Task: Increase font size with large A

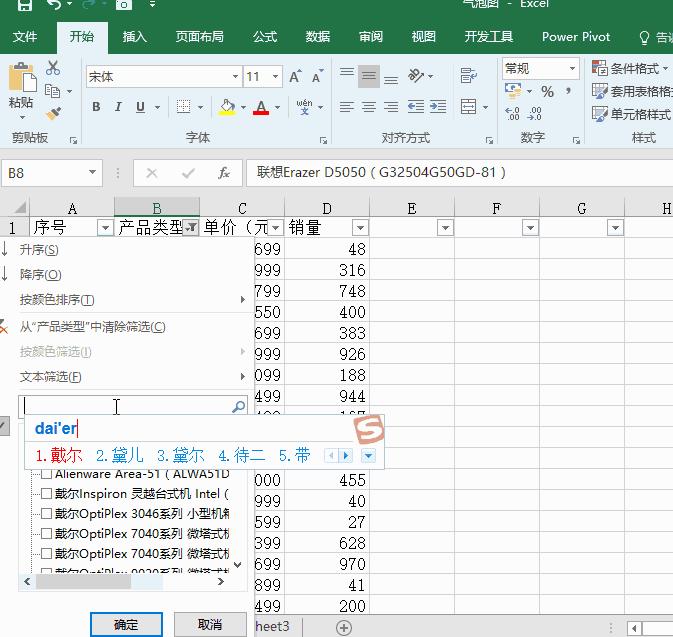Action: 295,77
